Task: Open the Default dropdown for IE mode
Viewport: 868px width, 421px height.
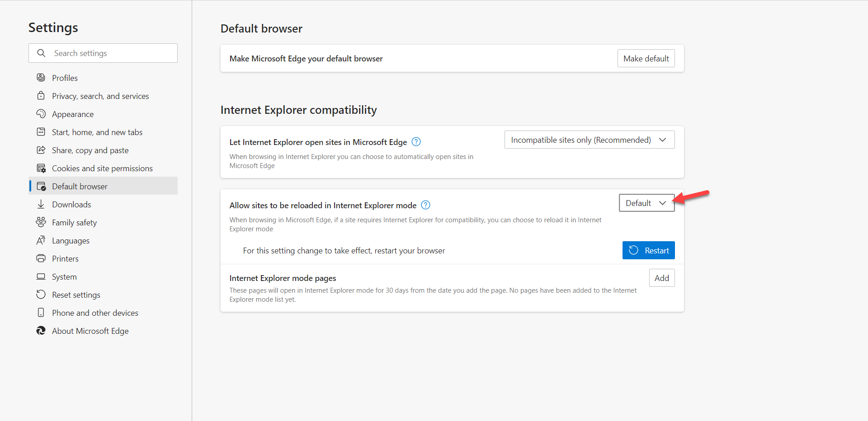Action: 646,203
